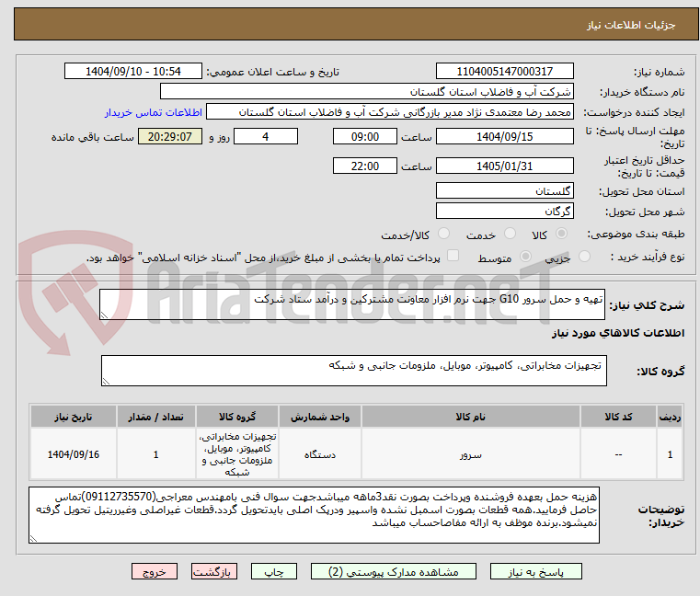Click the resize handle of buyer notes box

click(33, 539)
